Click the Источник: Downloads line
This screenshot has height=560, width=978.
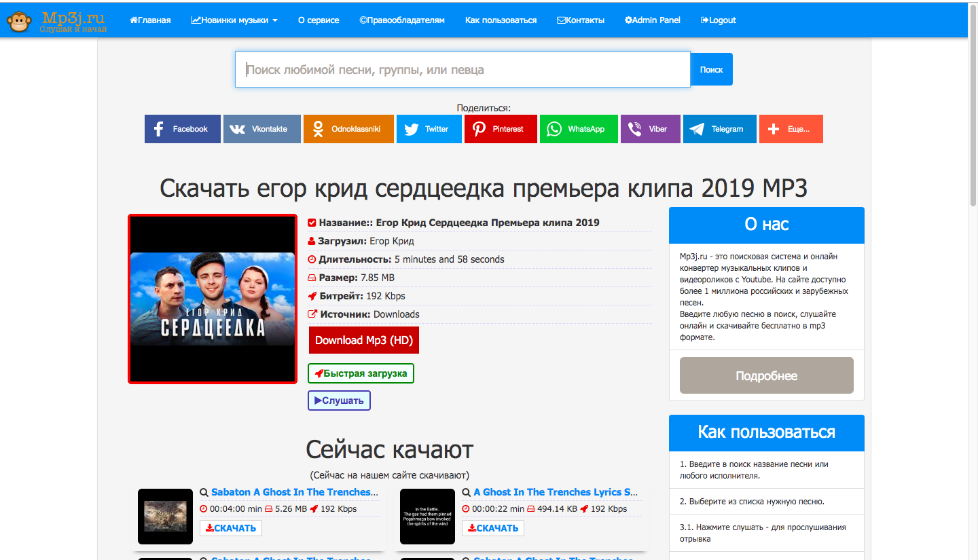click(x=479, y=314)
